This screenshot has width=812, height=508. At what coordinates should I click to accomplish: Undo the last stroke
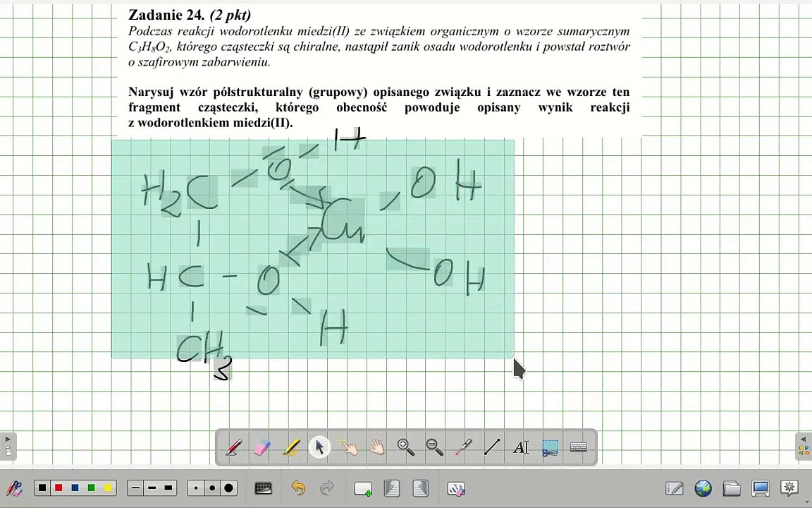[x=297, y=488]
